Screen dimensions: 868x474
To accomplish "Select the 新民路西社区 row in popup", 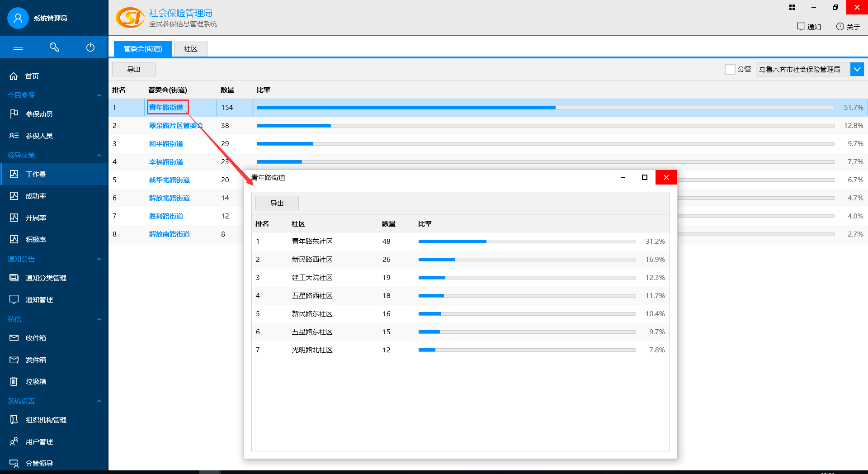I will pos(312,260).
